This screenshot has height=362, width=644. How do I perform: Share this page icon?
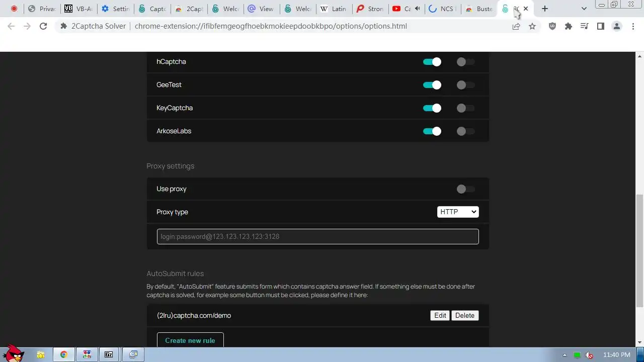point(516,26)
